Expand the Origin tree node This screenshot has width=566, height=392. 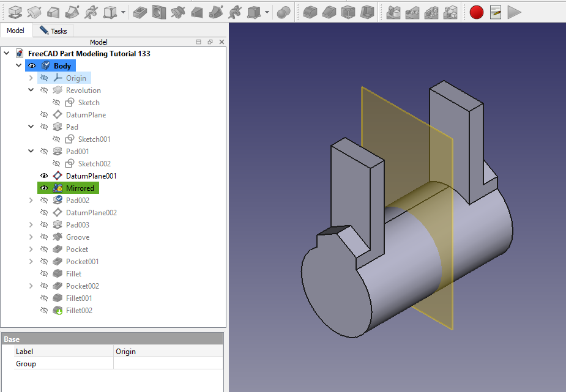coord(31,78)
